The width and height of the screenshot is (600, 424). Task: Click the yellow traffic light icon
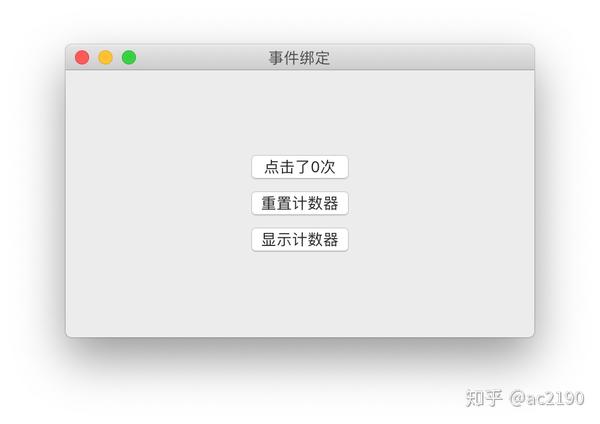click(106, 57)
